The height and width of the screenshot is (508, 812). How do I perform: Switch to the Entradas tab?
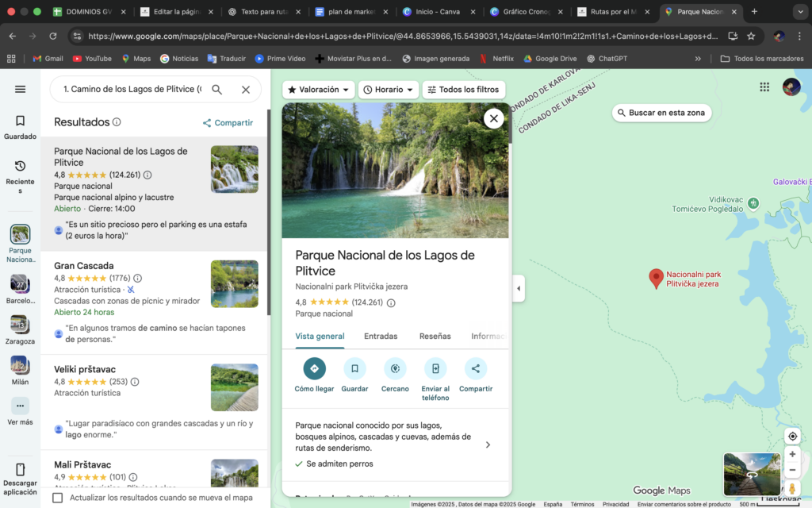click(381, 337)
